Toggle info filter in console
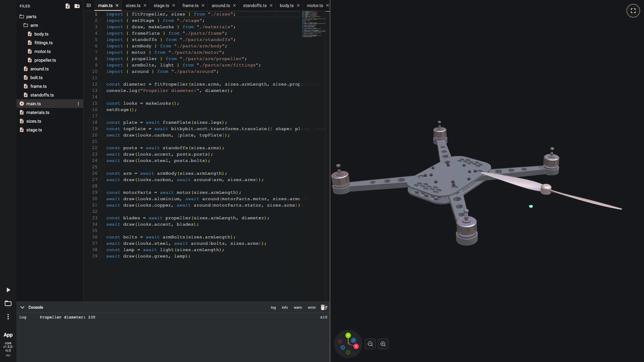Viewport: 644px width, 362px height. click(x=285, y=307)
